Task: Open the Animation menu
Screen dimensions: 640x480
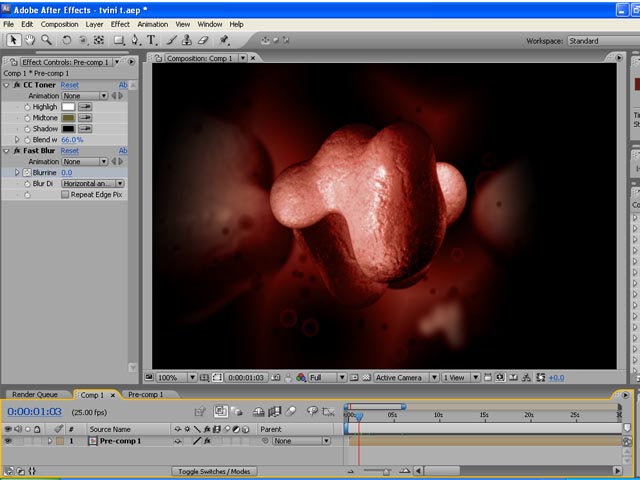Action: tap(153, 24)
